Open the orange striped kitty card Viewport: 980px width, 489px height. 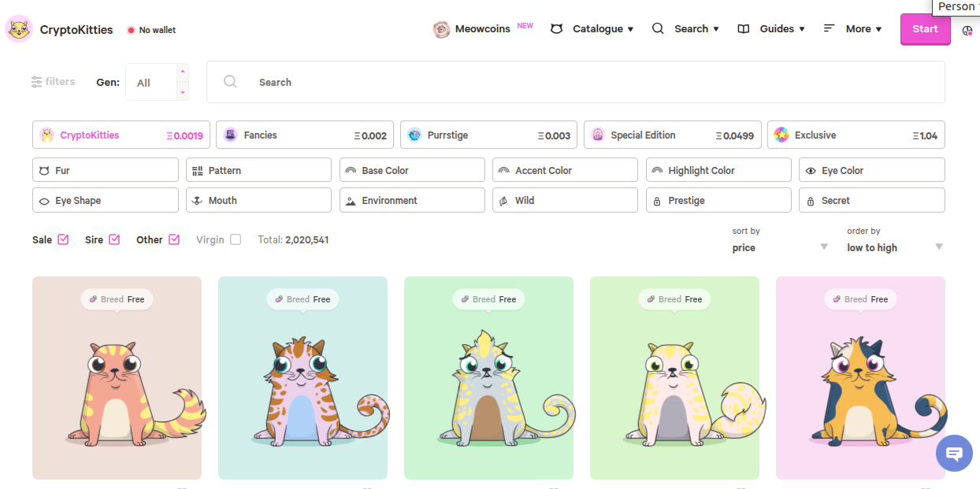click(117, 378)
